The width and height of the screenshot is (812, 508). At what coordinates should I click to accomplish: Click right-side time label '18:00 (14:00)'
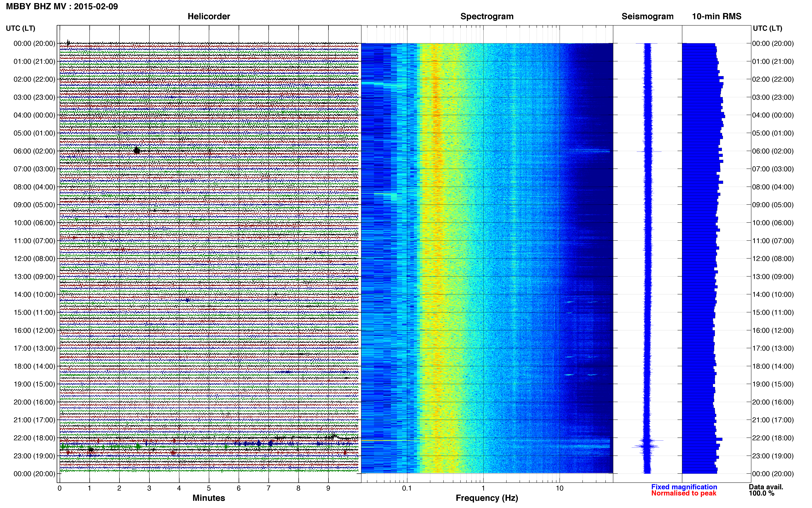pyautogui.click(x=773, y=366)
